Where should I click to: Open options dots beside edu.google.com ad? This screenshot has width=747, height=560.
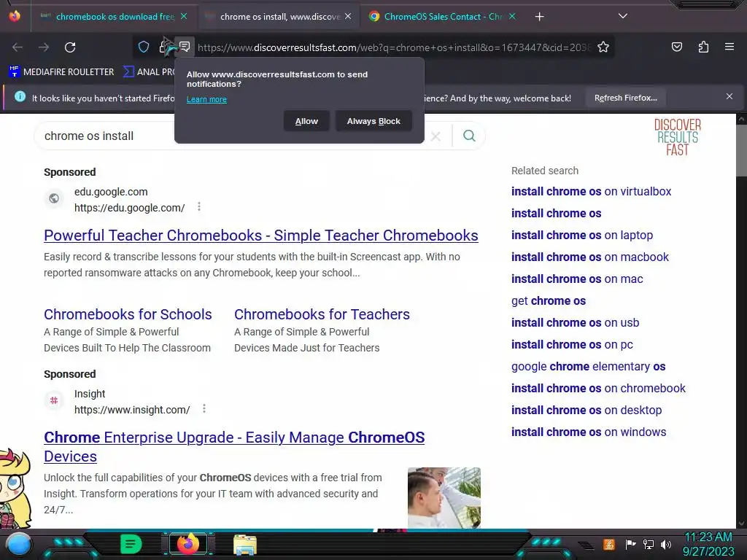click(x=199, y=206)
